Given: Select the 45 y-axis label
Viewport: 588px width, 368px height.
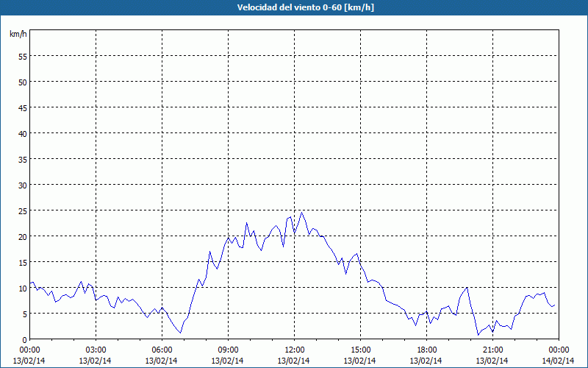Looking at the screenshot, I should (x=23, y=107).
